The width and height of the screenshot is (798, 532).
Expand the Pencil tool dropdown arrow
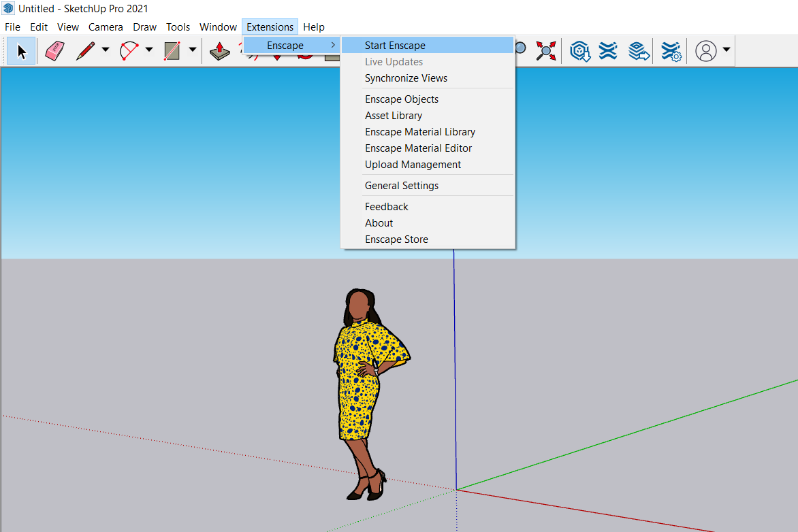(x=105, y=50)
